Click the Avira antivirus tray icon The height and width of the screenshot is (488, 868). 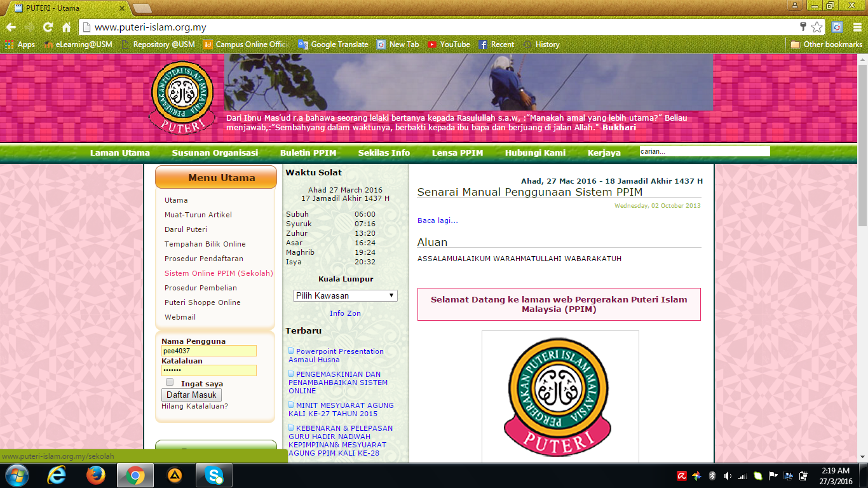(682, 475)
